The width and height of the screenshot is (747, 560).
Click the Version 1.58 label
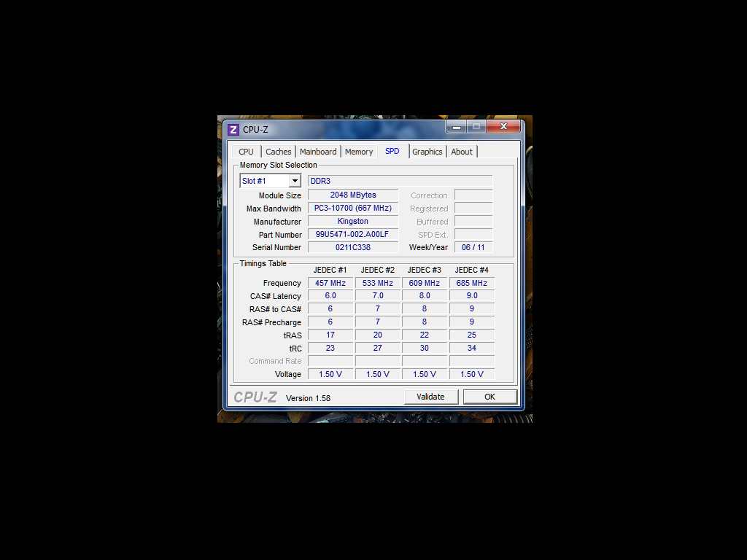pyautogui.click(x=309, y=398)
